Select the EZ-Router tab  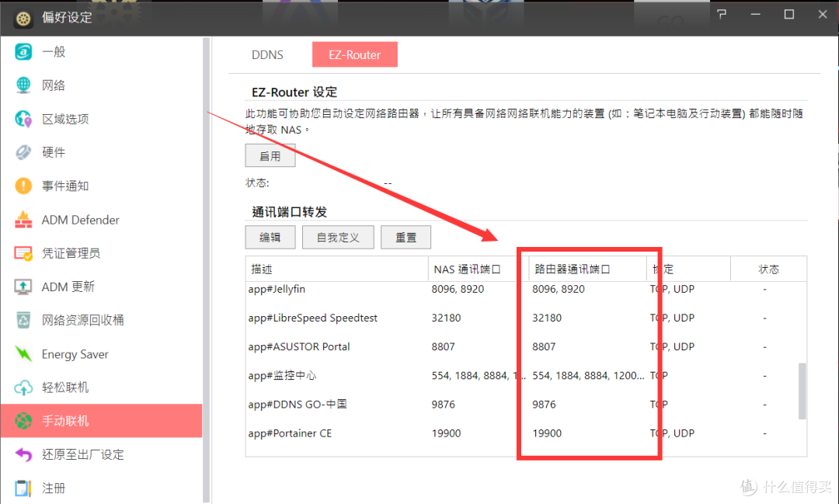tap(354, 54)
